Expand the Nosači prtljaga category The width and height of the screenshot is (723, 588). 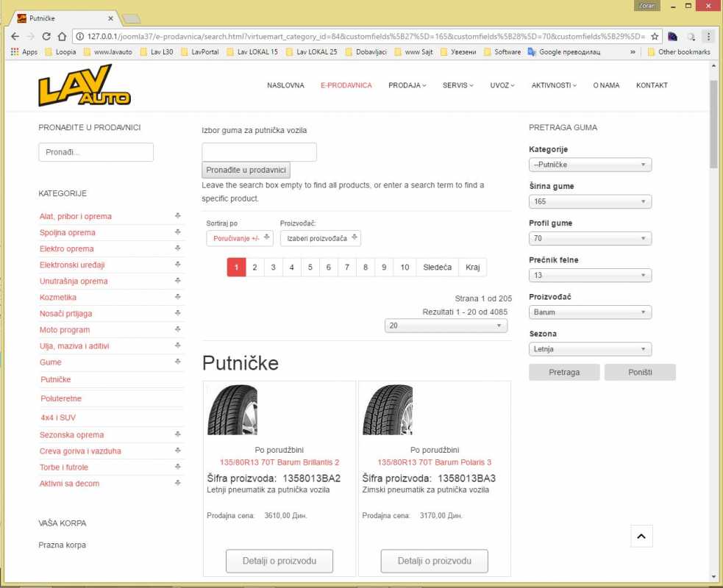(x=177, y=313)
